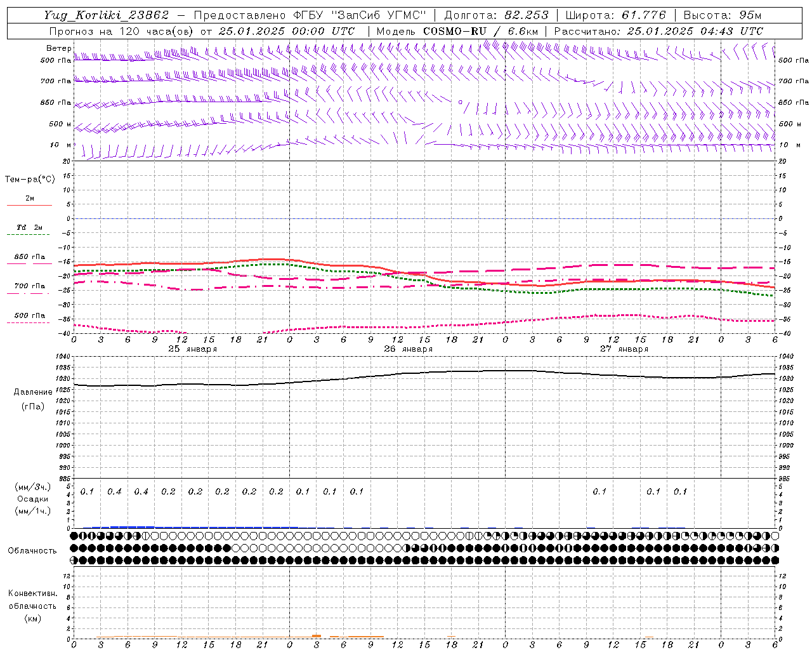Click the 'Долгота: 82.253' header field
Image resolution: width=812 pixels, height=650 pixels.
click(x=497, y=15)
